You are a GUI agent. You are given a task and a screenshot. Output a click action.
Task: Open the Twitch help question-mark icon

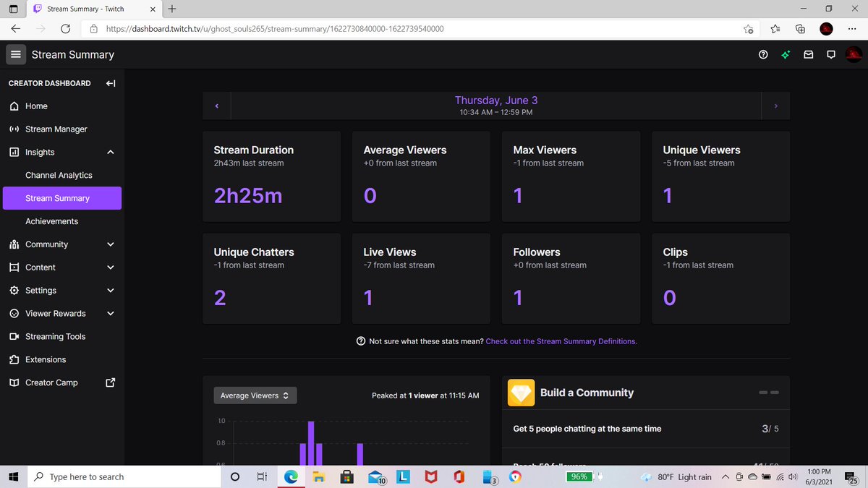763,54
